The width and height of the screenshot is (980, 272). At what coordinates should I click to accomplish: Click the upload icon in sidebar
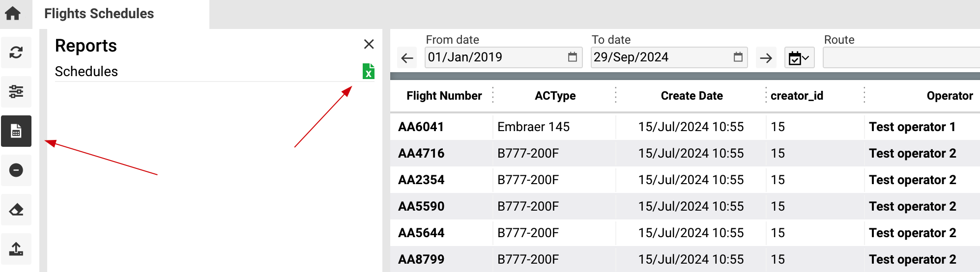click(x=16, y=249)
